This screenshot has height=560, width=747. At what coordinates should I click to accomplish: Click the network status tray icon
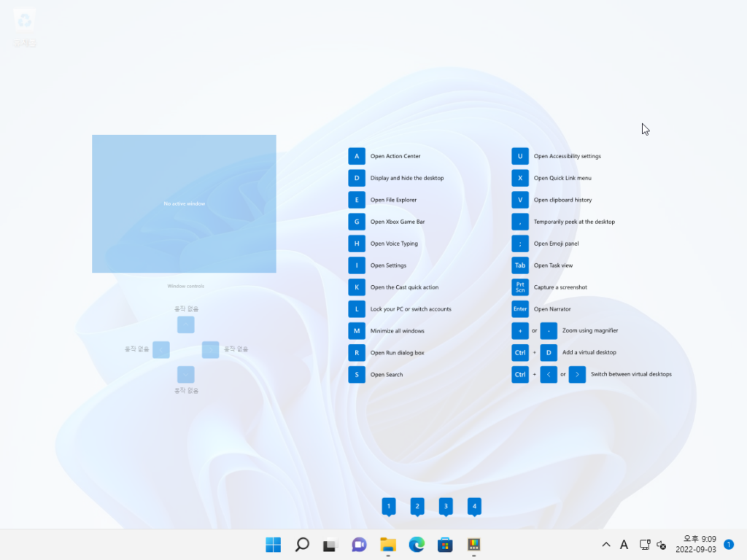[x=644, y=545]
